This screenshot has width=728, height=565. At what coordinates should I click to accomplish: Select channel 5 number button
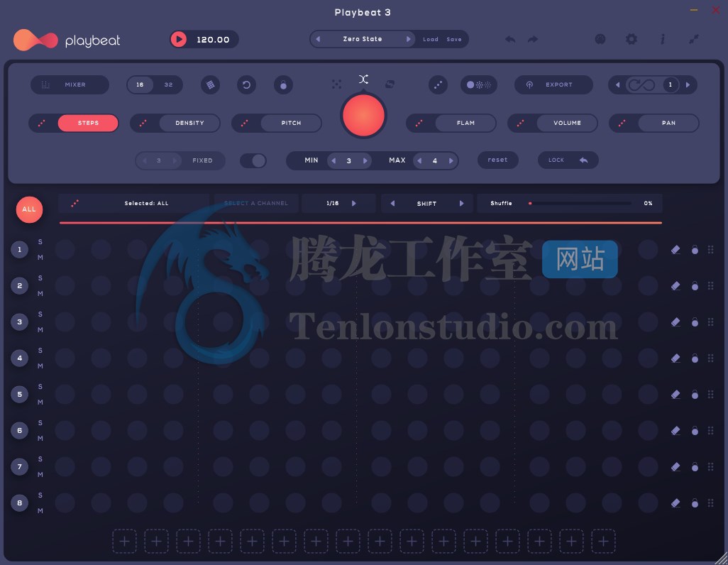click(19, 395)
